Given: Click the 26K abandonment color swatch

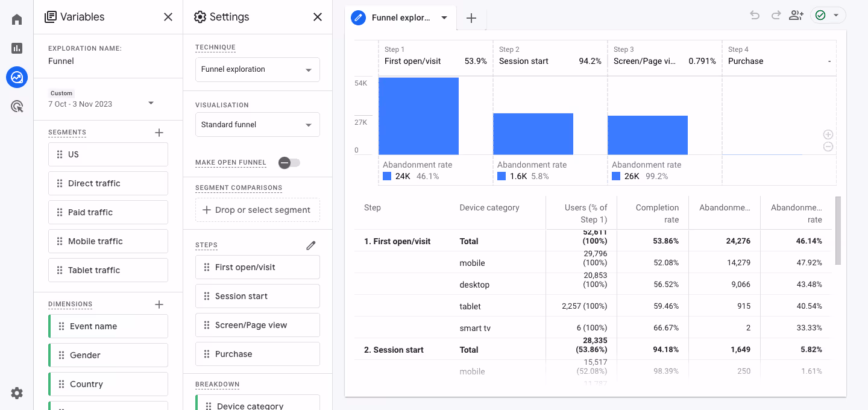Looking at the screenshot, I should click(616, 177).
